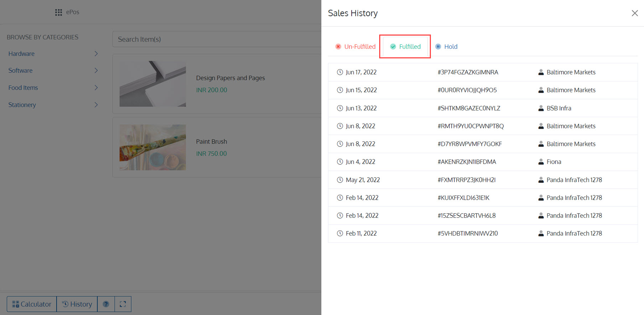Screen dimensions: 644x315
Task: Open order #SHTKM8GAZEC0NYLZ
Action: [x=469, y=108]
